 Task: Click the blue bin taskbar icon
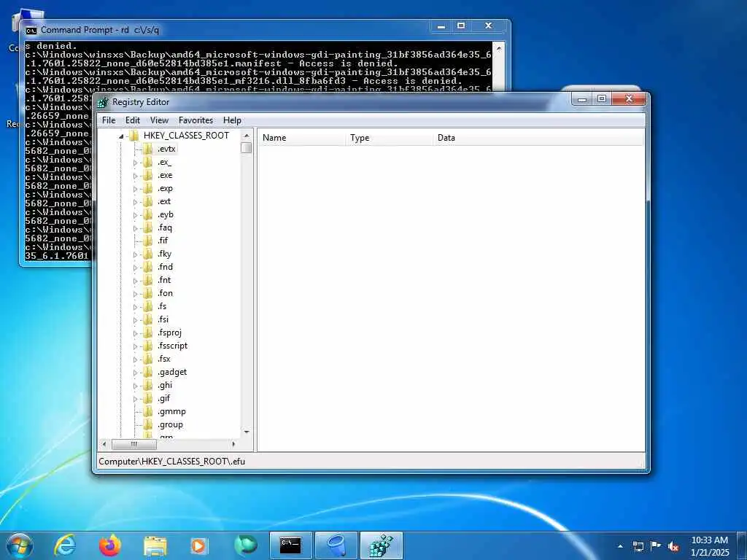[336, 545]
